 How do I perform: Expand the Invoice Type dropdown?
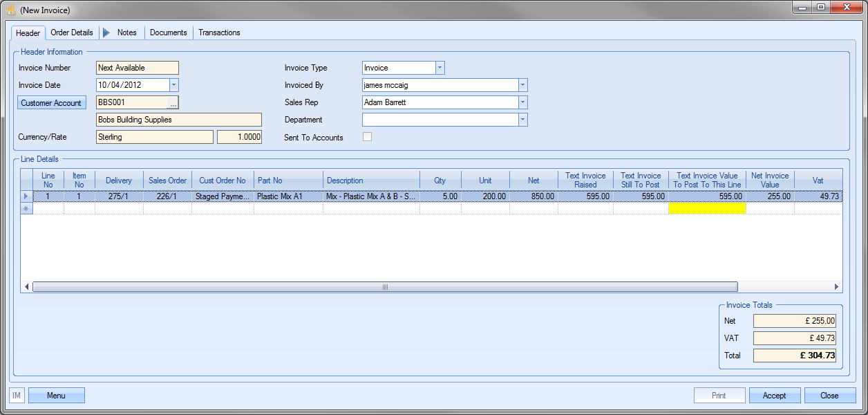pos(440,68)
